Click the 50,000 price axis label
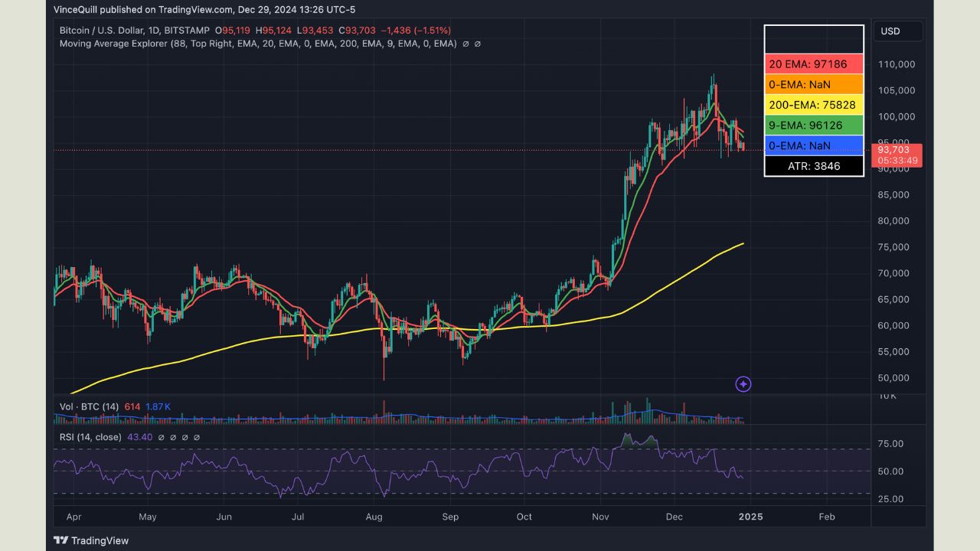 893,378
